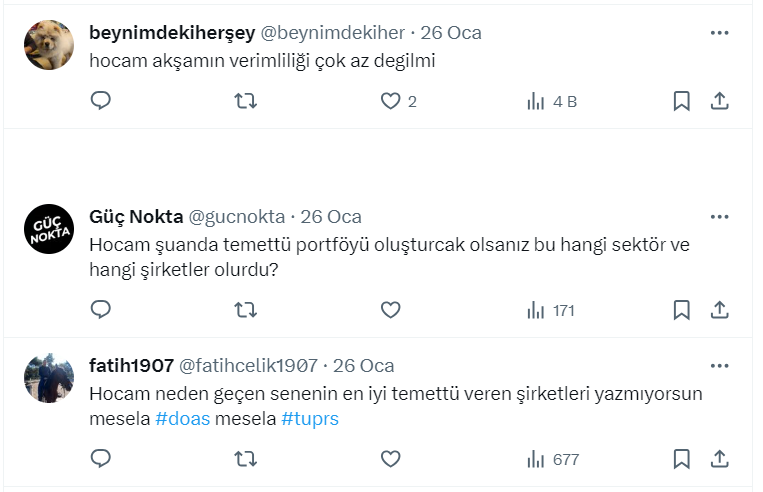Open Güç Nokta's profile picture

48,229
